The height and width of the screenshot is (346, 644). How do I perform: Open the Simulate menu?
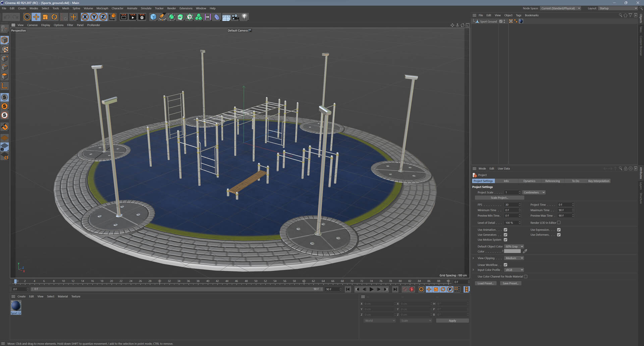click(146, 8)
